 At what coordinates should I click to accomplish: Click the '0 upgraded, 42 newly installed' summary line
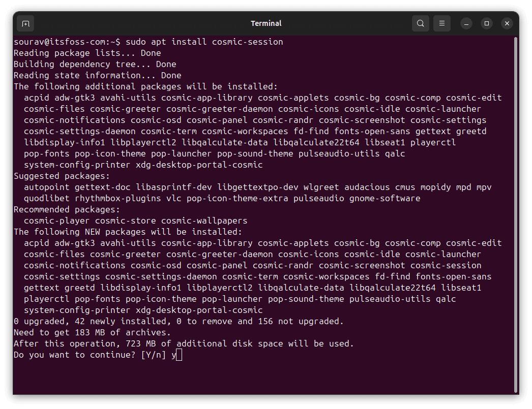point(179,321)
